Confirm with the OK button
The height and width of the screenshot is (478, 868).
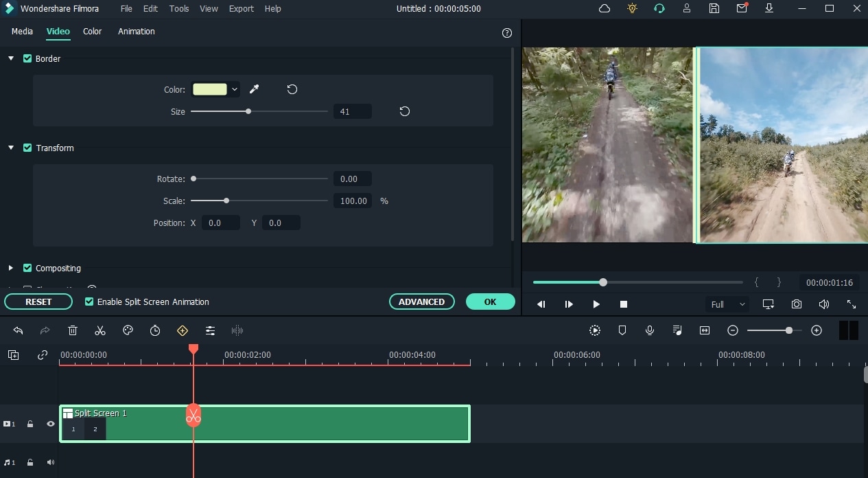coord(490,301)
